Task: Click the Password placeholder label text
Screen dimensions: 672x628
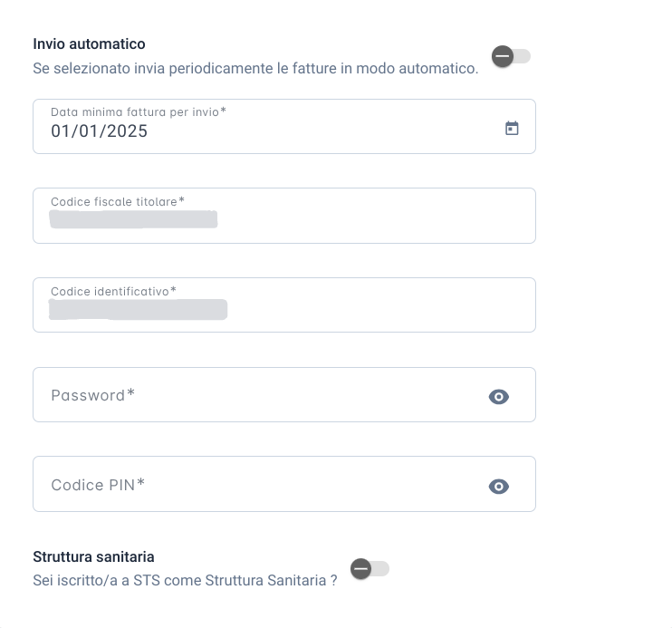Action: tap(93, 395)
